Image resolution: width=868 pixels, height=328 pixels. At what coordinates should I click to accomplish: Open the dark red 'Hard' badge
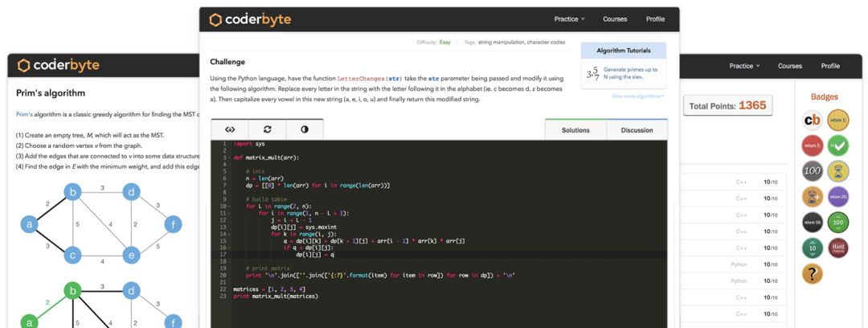(838, 248)
